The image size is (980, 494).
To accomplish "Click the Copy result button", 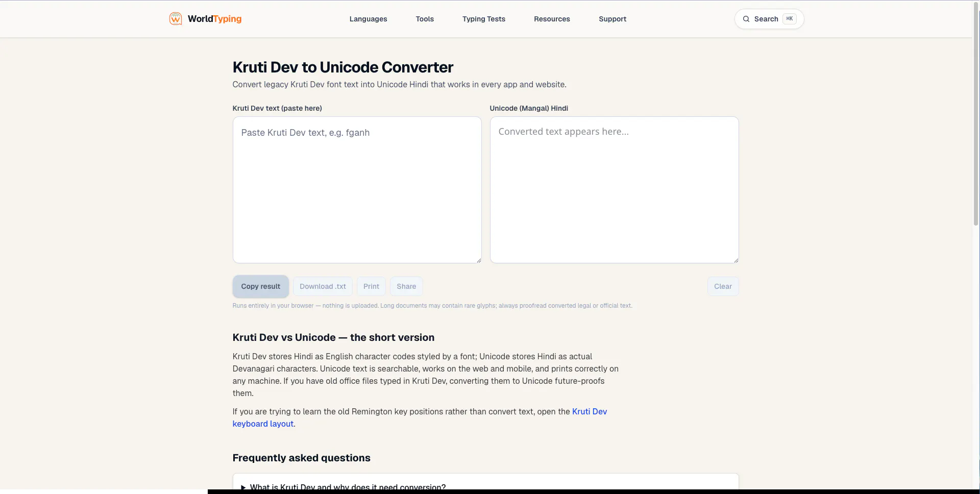I will pos(260,286).
